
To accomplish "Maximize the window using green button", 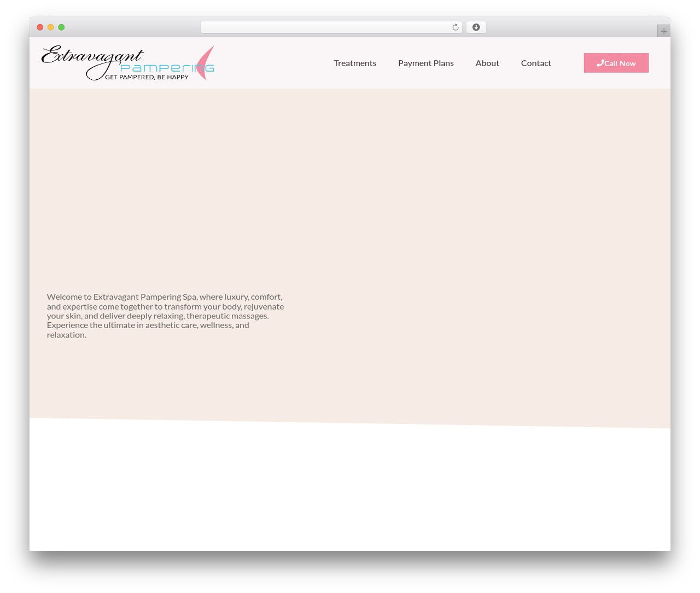I will [61, 27].
